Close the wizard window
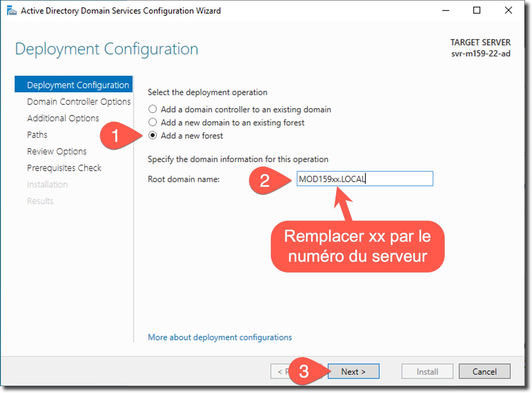The image size is (532, 393). (x=508, y=11)
